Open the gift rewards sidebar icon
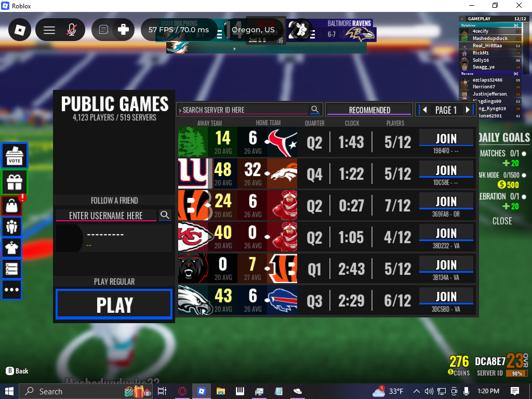Screen dimensions: 532x399 [15, 181]
